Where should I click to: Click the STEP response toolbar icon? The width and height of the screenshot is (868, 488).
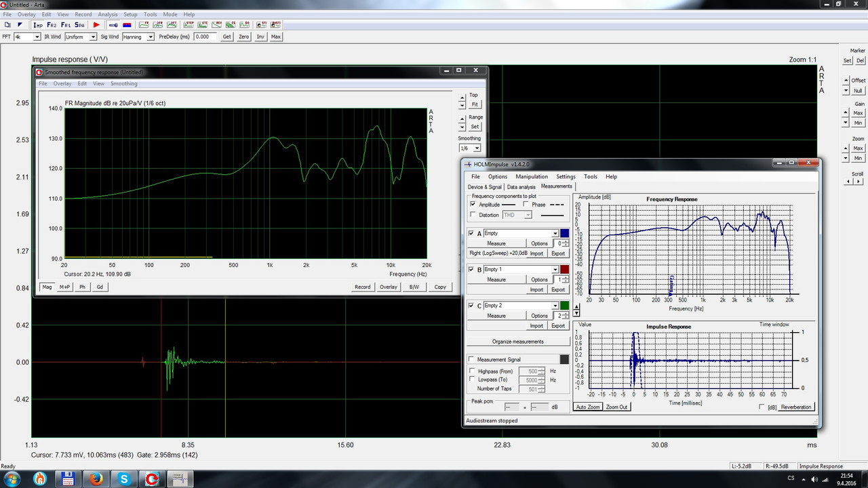189,25
